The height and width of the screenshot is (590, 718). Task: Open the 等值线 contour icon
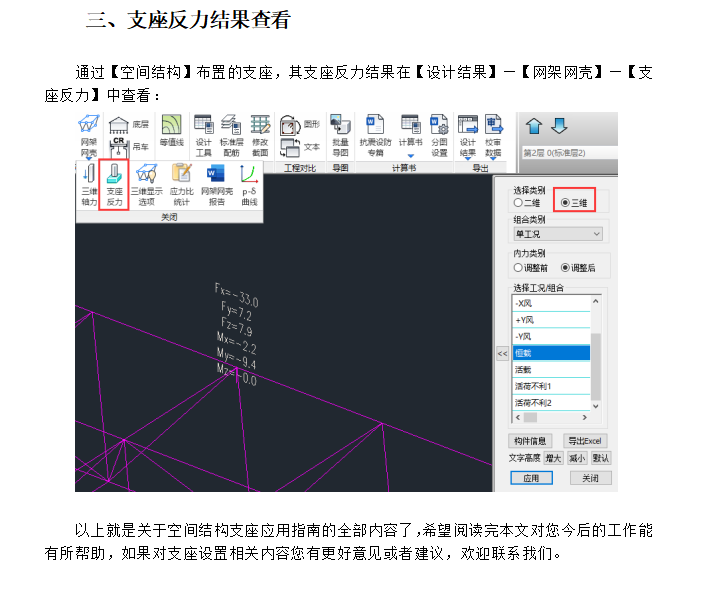pos(172,125)
